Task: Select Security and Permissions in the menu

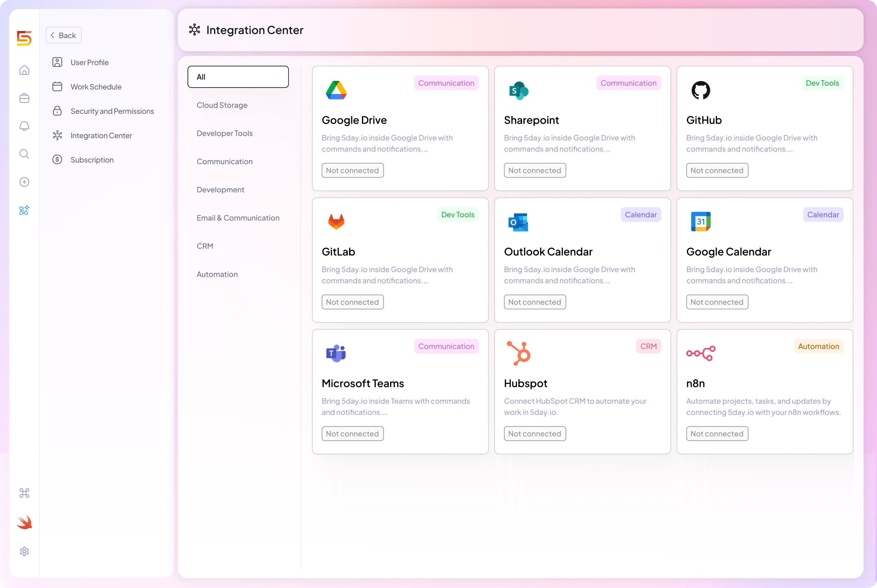Action: tap(112, 111)
